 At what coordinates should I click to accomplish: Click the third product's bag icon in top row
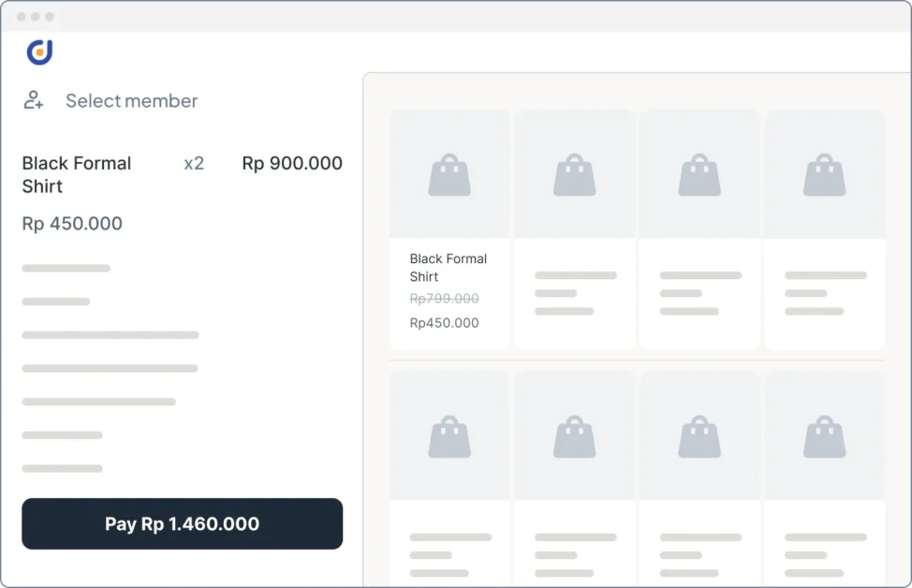pos(699,176)
